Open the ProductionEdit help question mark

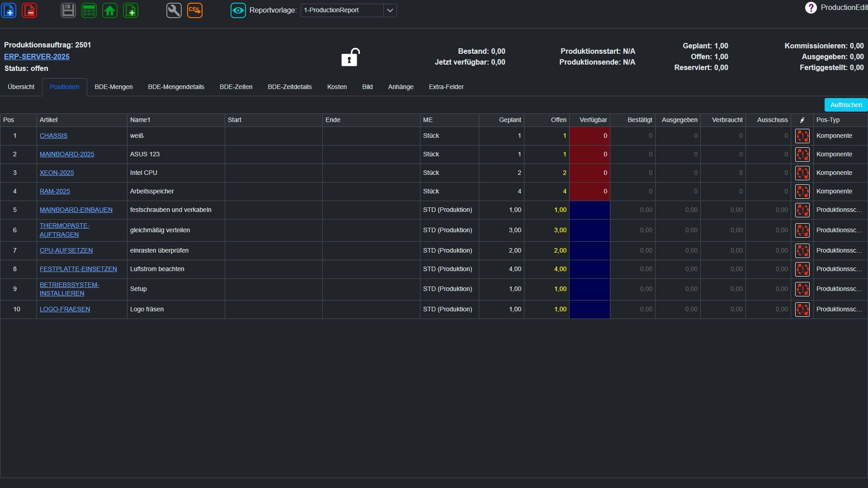pyautogui.click(x=811, y=8)
